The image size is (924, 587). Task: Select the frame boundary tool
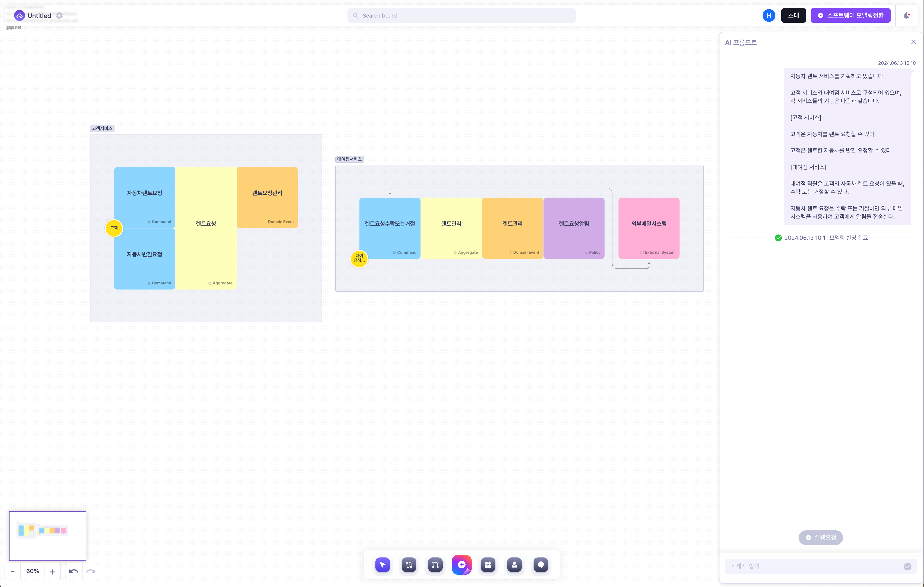435,565
